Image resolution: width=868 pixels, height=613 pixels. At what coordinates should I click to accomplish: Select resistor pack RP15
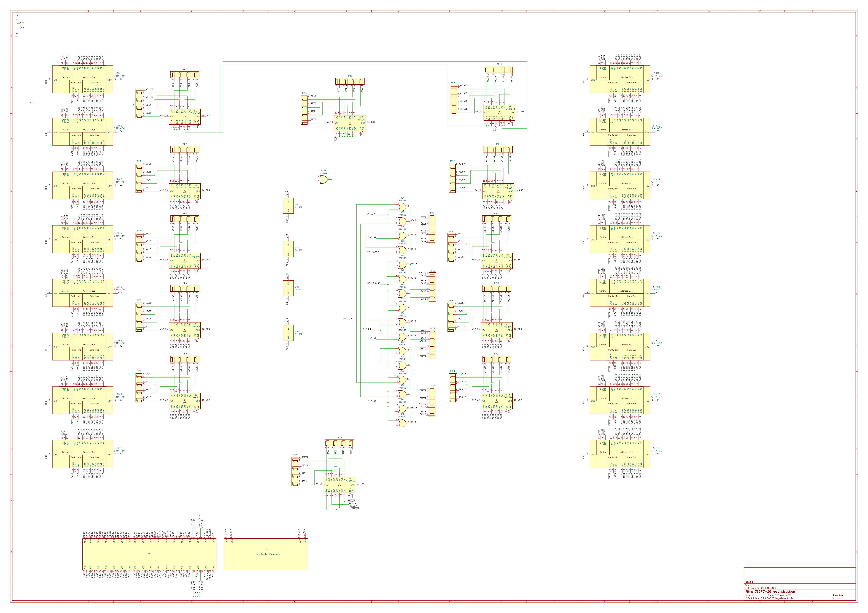point(432,229)
